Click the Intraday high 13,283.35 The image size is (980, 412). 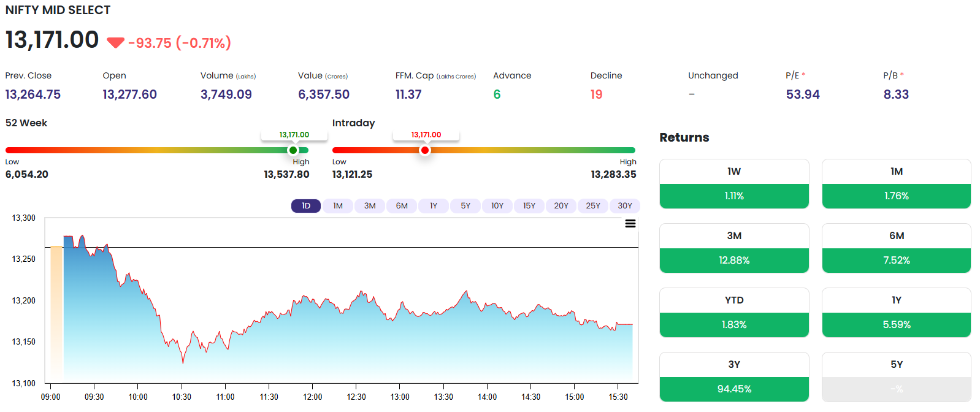point(613,174)
